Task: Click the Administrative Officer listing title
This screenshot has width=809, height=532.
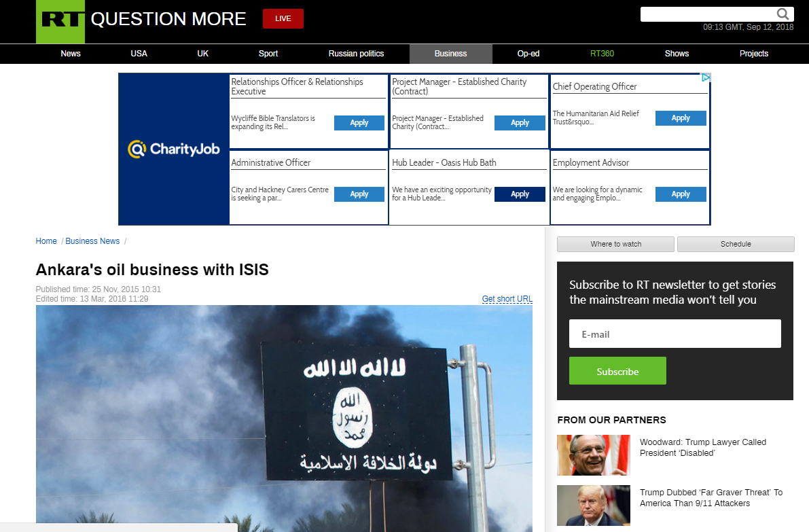Action: tap(271, 162)
